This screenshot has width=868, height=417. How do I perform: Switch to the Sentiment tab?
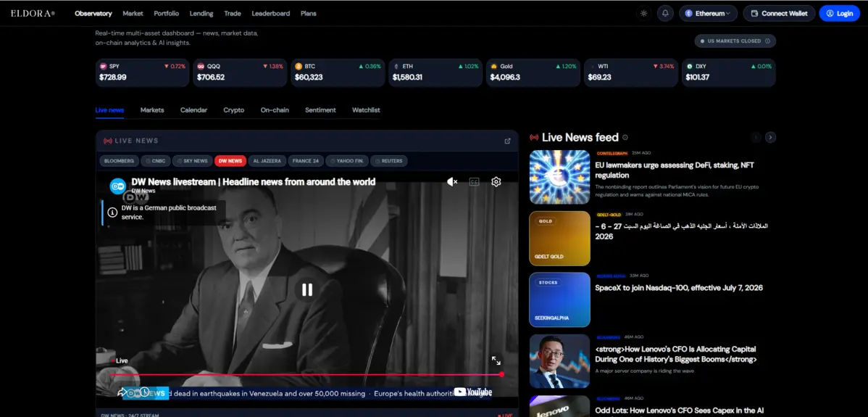[320, 110]
